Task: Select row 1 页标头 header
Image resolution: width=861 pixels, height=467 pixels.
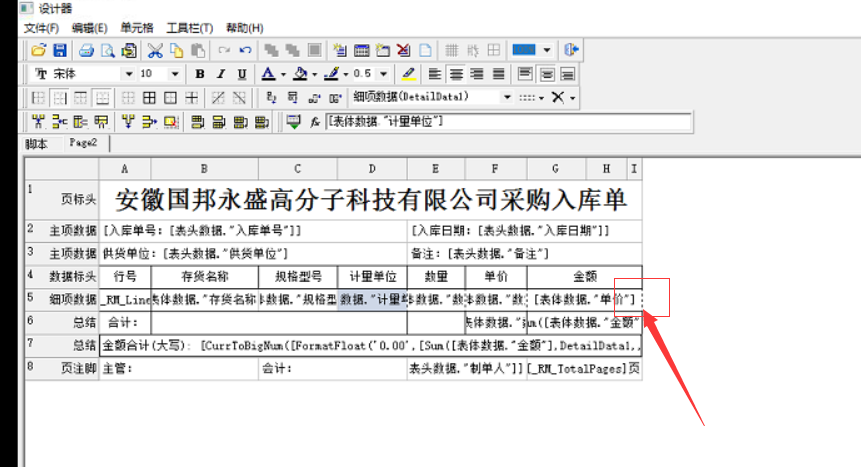Action: point(62,199)
